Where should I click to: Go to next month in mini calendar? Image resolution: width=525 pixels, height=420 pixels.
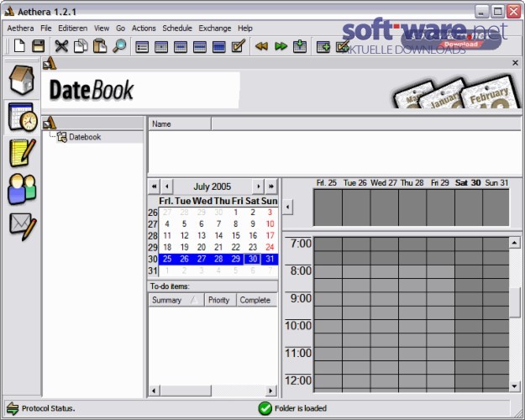click(x=258, y=186)
